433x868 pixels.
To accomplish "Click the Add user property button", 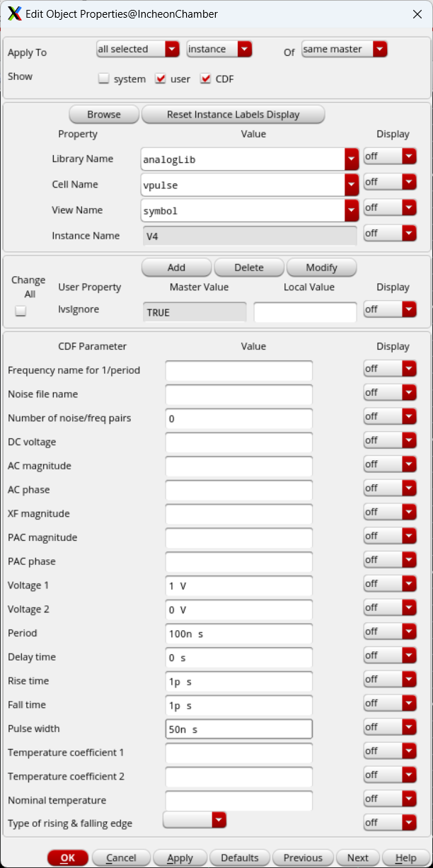I will tap(177, 268).
